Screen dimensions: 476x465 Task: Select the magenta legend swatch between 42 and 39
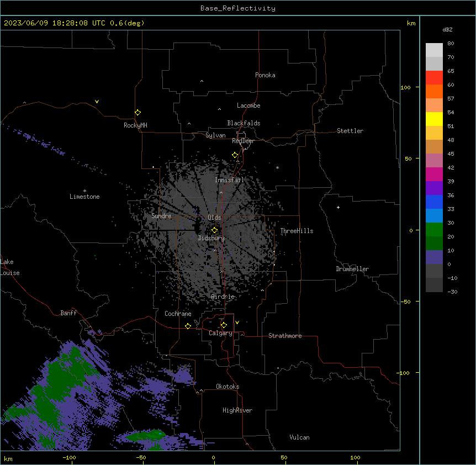(434, 174)
